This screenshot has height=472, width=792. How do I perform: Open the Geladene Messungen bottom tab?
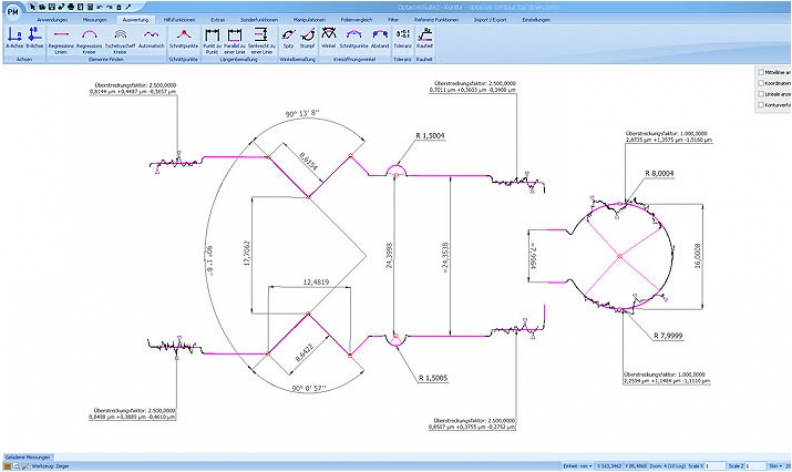click(28, 457)
